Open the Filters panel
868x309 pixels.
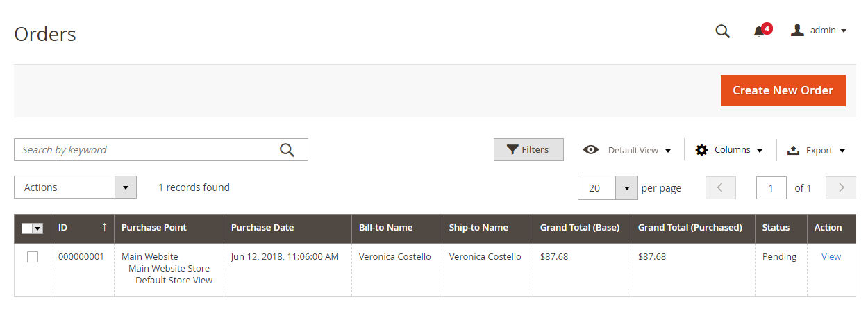point(528,149)
